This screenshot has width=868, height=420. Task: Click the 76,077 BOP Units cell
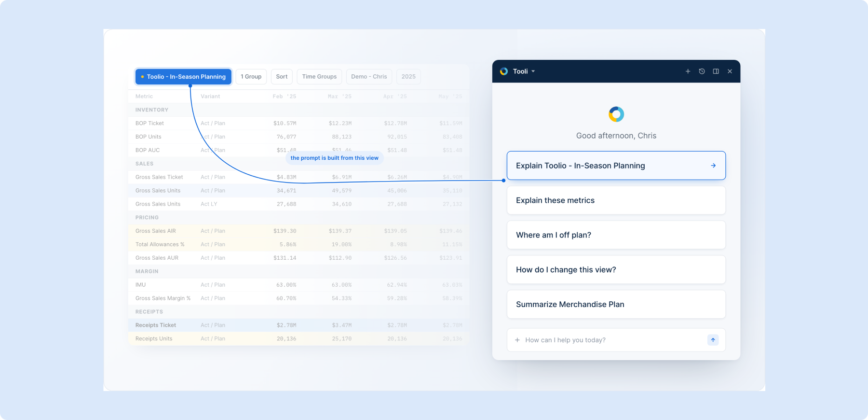286,137
